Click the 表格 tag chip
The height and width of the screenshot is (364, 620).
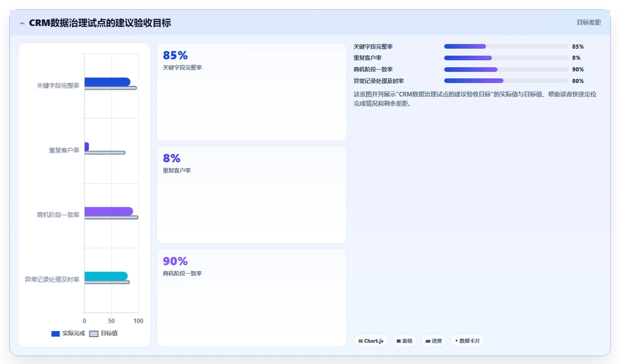[x=405, y=341]
